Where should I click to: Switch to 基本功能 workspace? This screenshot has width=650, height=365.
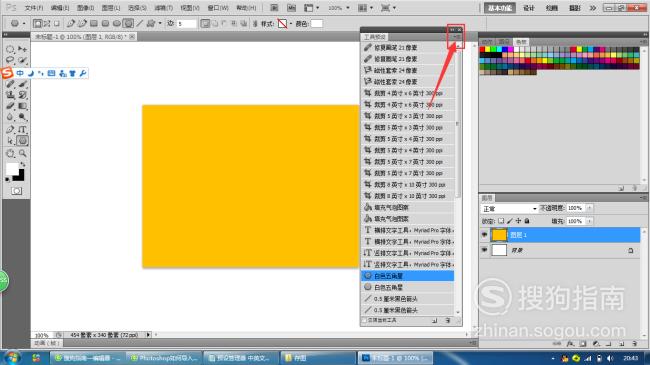point(500,8)
